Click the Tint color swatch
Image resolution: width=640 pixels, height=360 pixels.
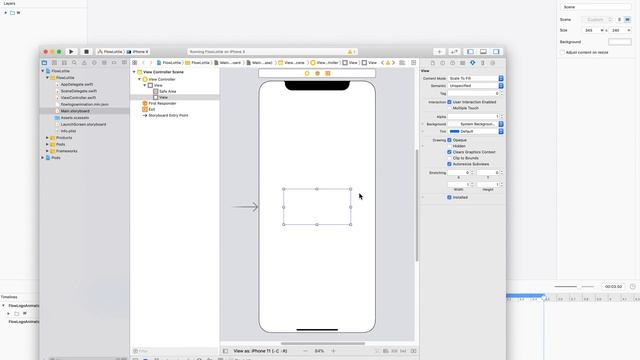coord(454,131)
